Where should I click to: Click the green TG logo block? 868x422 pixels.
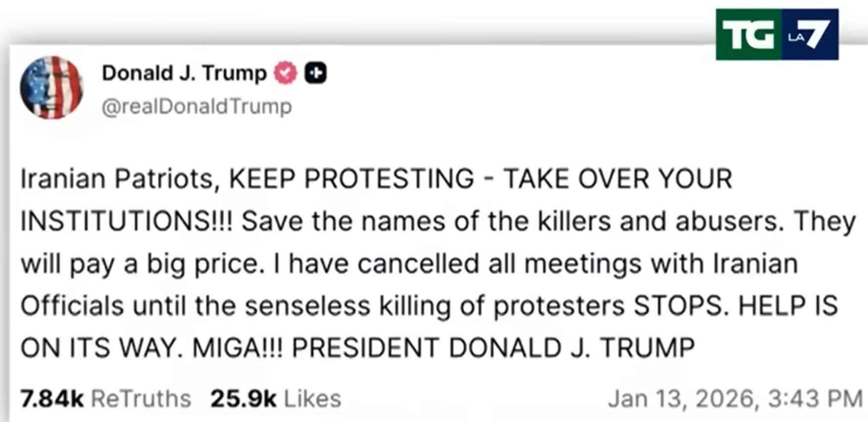point(748,35)
